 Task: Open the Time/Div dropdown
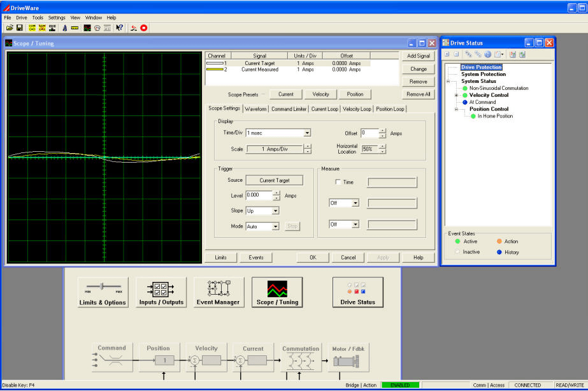pos(307,133)
